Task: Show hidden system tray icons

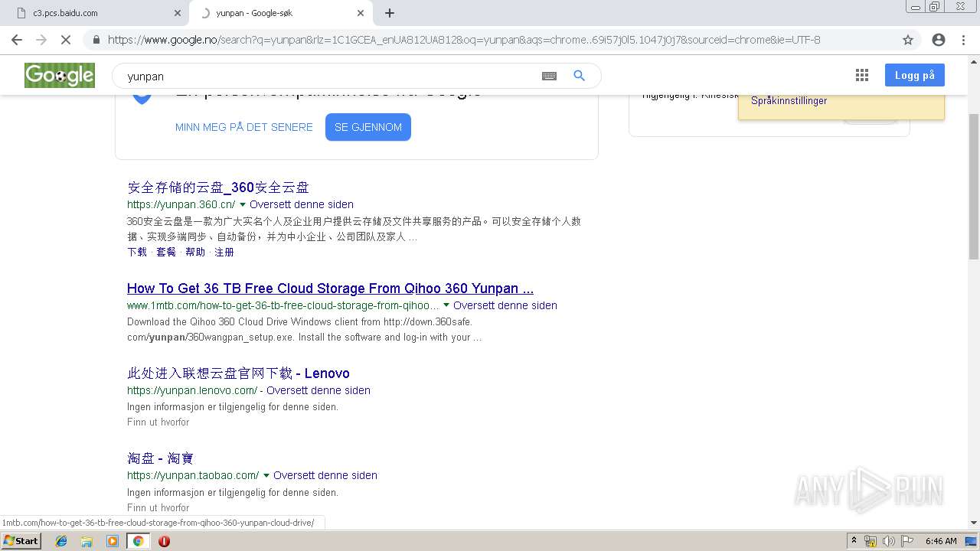Action: click(x=854, y=541)
